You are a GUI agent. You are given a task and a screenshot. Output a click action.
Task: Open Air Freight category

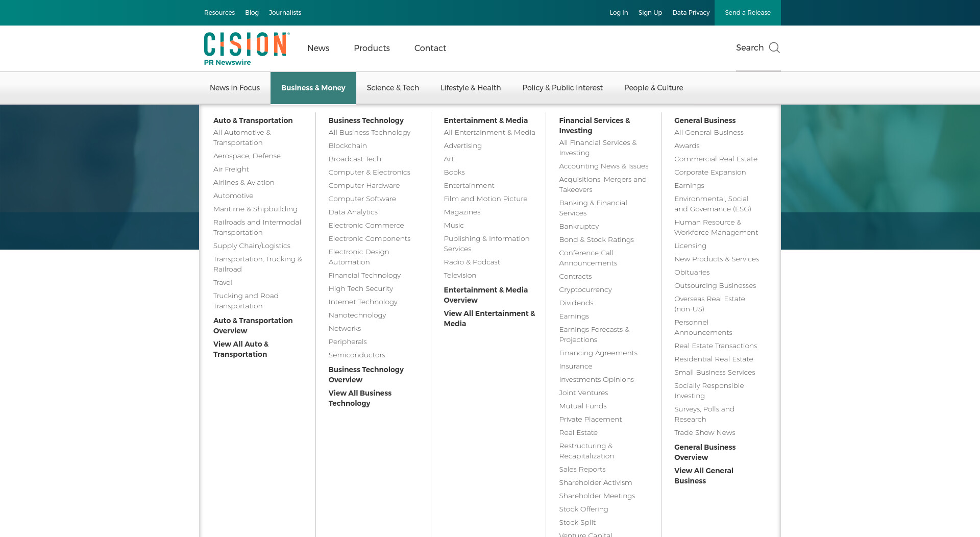(231, 169)
